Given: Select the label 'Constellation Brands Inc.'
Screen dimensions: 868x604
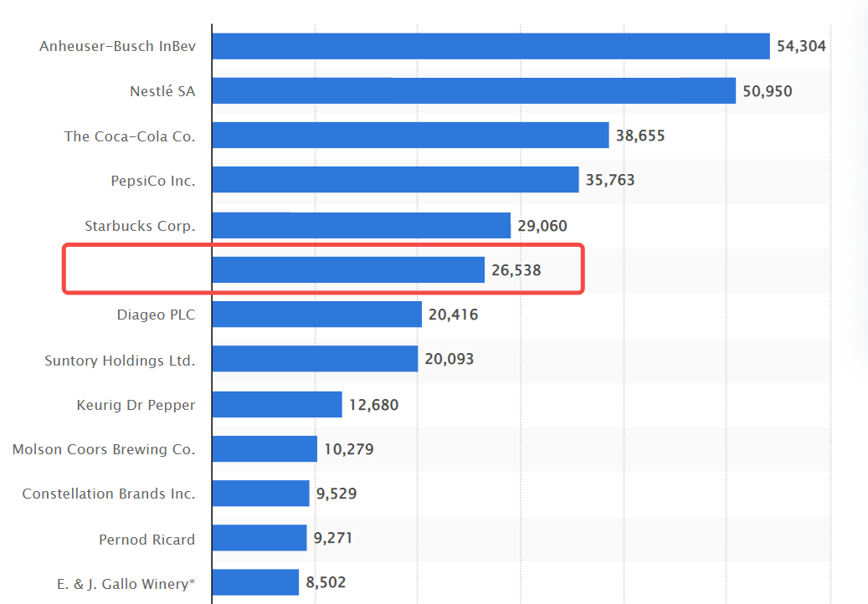Looking at the screenshot, I should [109, 494].
